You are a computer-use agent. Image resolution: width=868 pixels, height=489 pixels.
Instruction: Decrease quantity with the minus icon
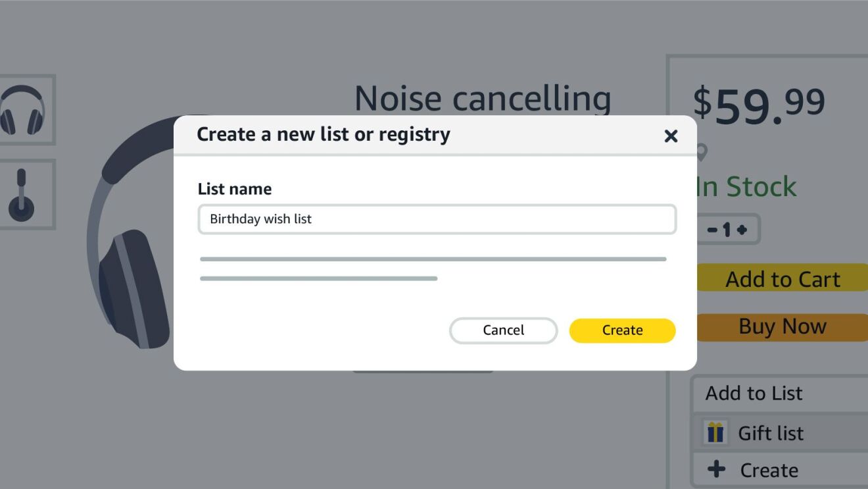pos(712,230)
